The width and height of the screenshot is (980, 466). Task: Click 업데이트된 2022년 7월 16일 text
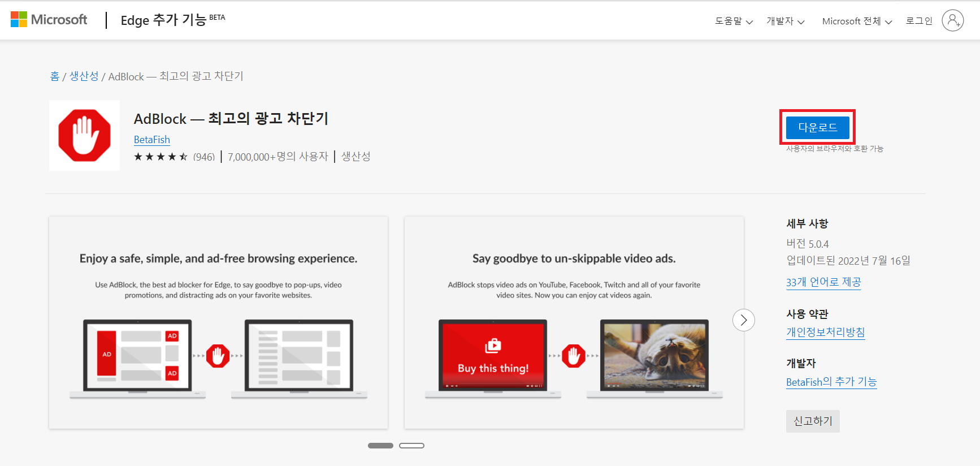(x=848, y=260)
